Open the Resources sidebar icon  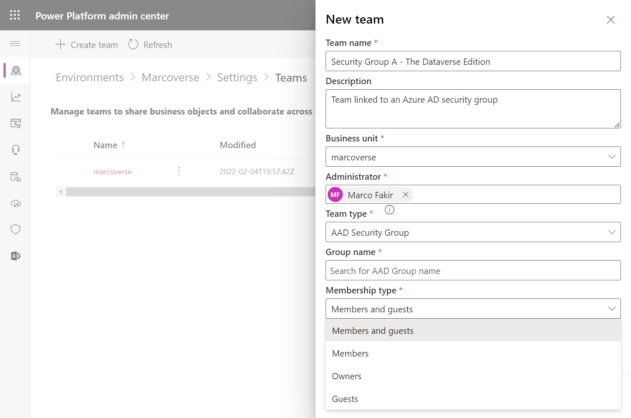[x=16, y=123]
